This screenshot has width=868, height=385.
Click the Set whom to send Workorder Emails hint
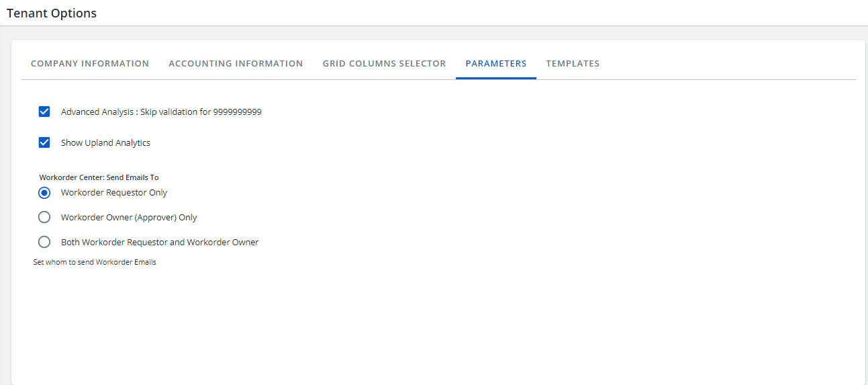click(x=95, y=262)
